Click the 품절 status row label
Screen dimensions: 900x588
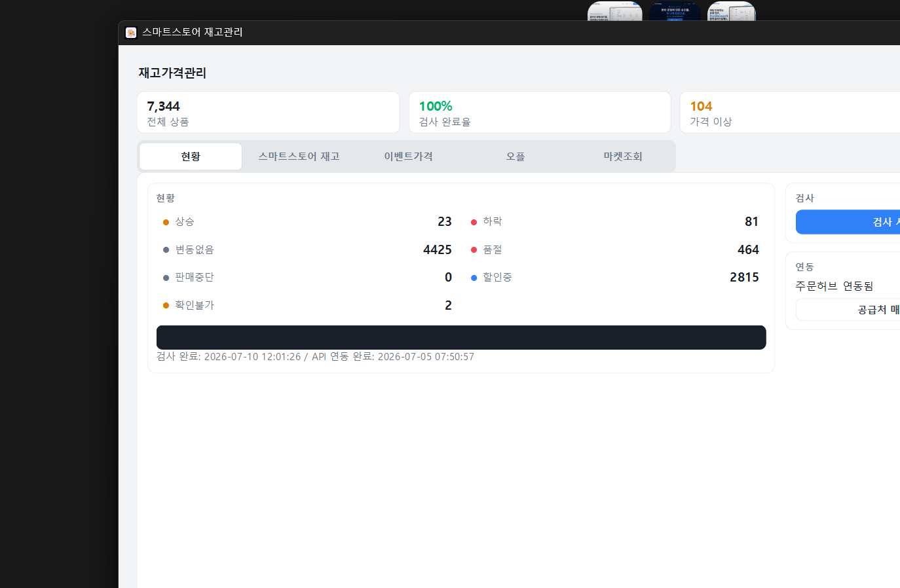(x=493, y=249)
